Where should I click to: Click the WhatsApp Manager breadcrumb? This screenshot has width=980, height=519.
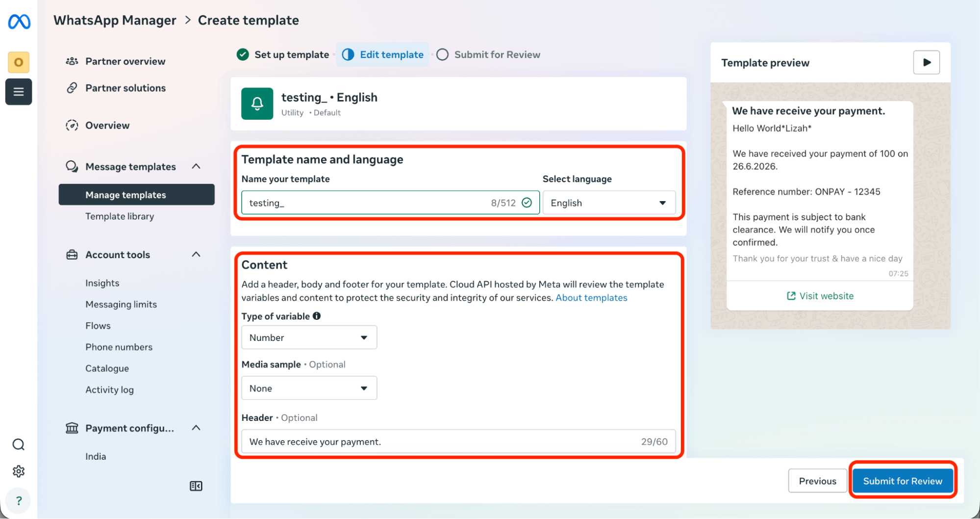(x=115, y=20)
